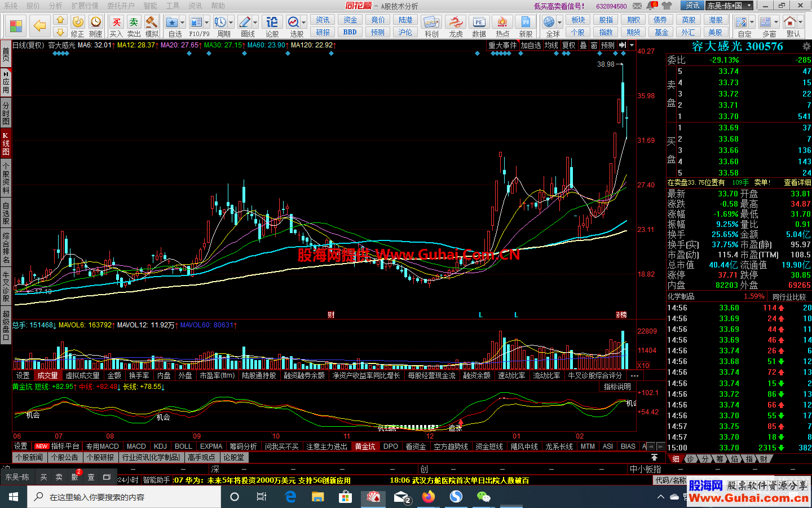812x508 pixels.
Task: Expand the 全球 global dropdown arrow
Action: click(x=559, y=23)
